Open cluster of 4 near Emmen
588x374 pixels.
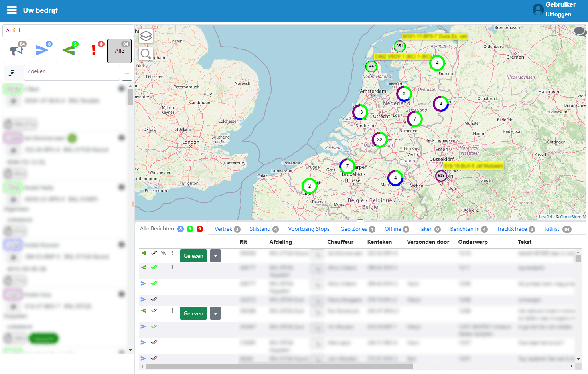coord(437,63)
